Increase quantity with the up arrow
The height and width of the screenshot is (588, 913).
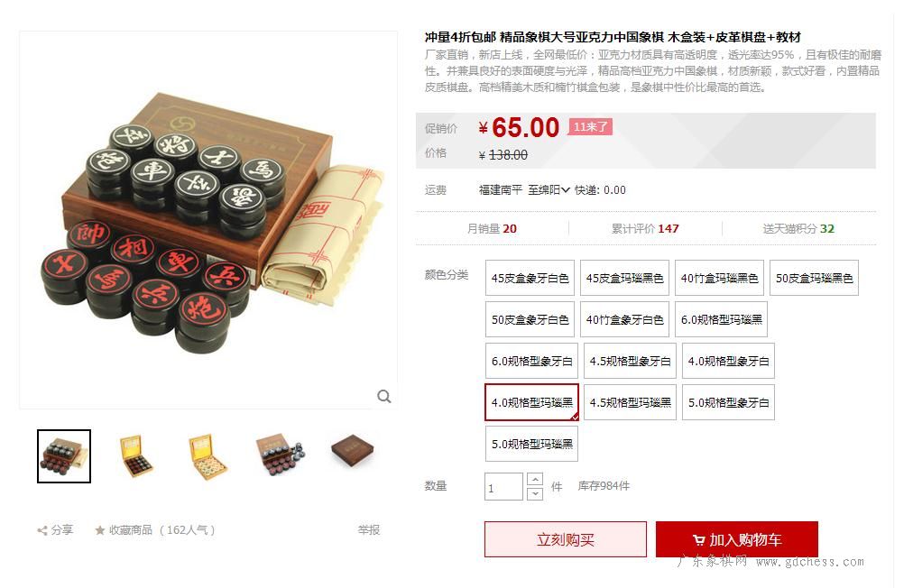(534, 479)
